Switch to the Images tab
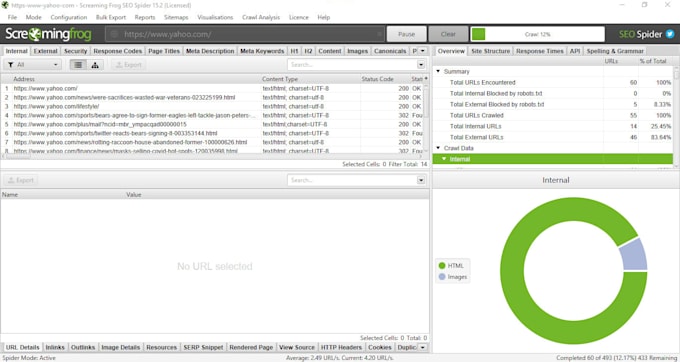This screenshot has height=362, width=680. (357, 51)
